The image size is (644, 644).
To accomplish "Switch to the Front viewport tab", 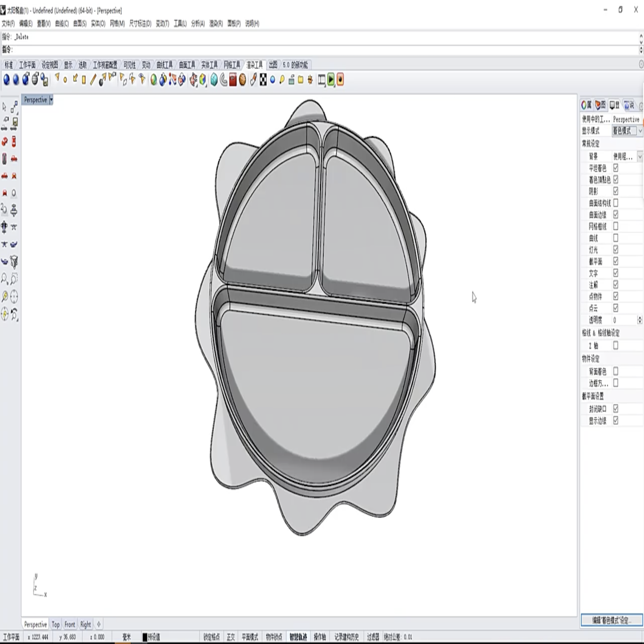I will coord(70,624).
